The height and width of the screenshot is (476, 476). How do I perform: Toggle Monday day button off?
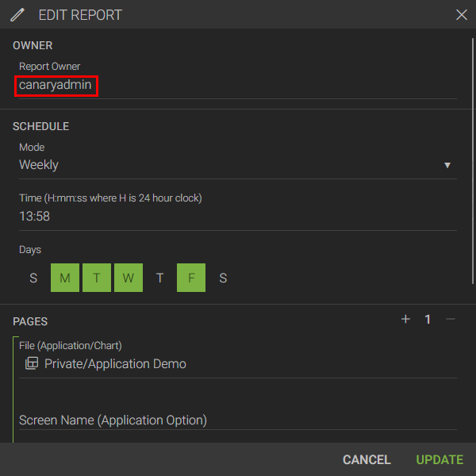tap(65, 278)
